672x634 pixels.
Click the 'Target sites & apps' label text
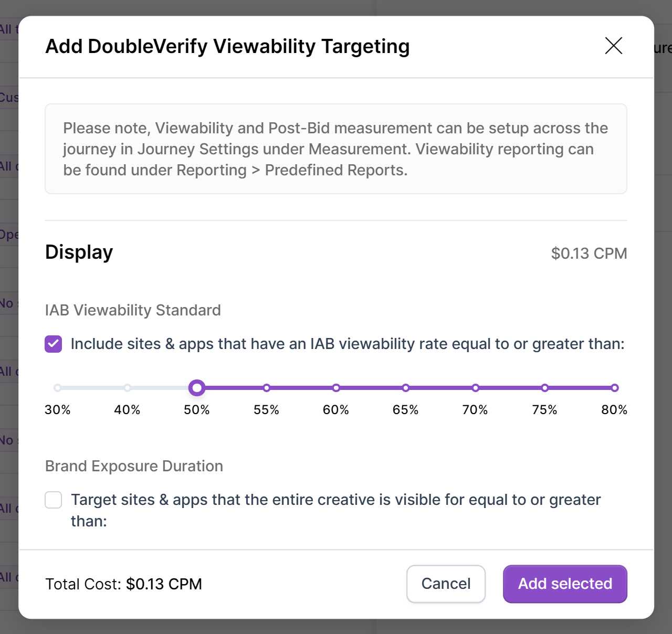click(x=335, y=500)
